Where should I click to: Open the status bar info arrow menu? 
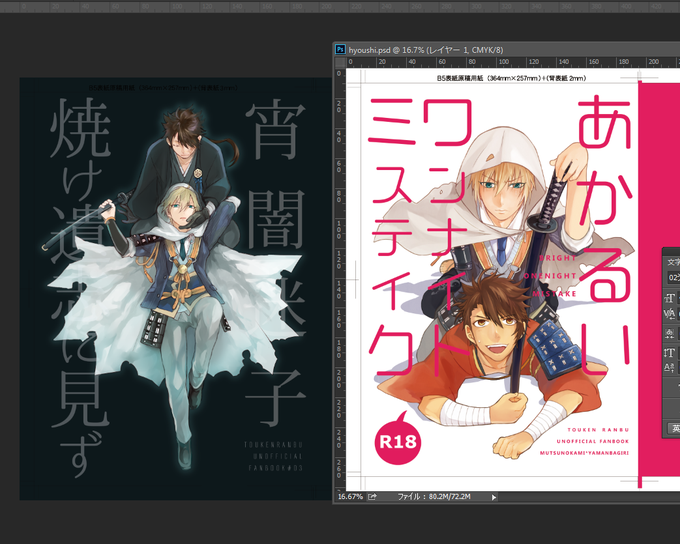pyautogui.click(x=494, y=497)
